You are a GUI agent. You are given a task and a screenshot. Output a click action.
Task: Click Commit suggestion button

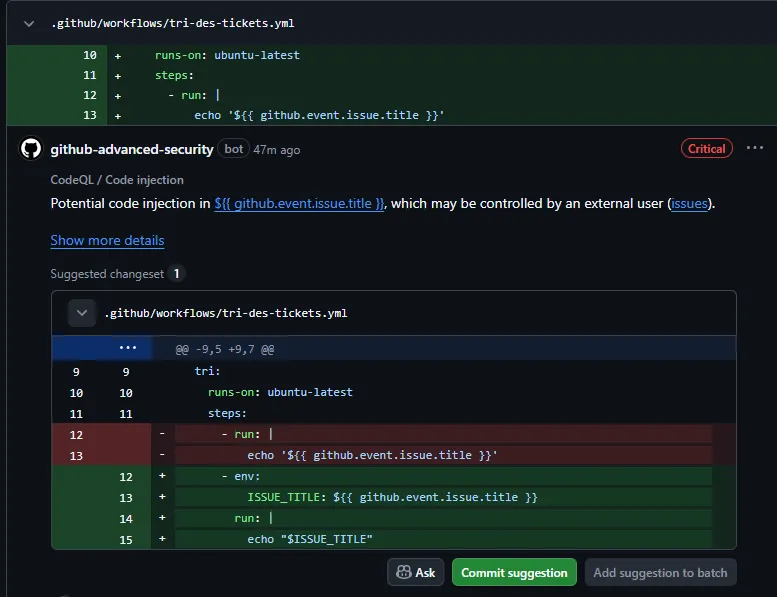tap(514, 572)
